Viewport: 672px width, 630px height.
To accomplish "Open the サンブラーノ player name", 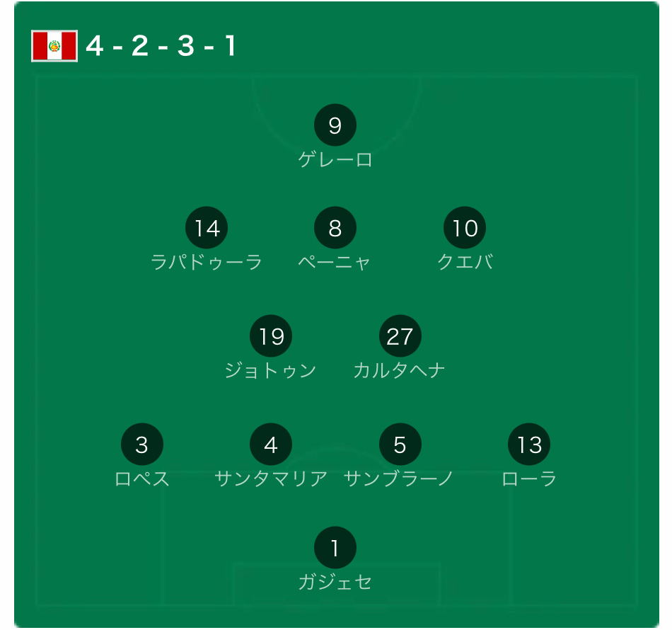I will pyautogui.click(x=398, y=479).
